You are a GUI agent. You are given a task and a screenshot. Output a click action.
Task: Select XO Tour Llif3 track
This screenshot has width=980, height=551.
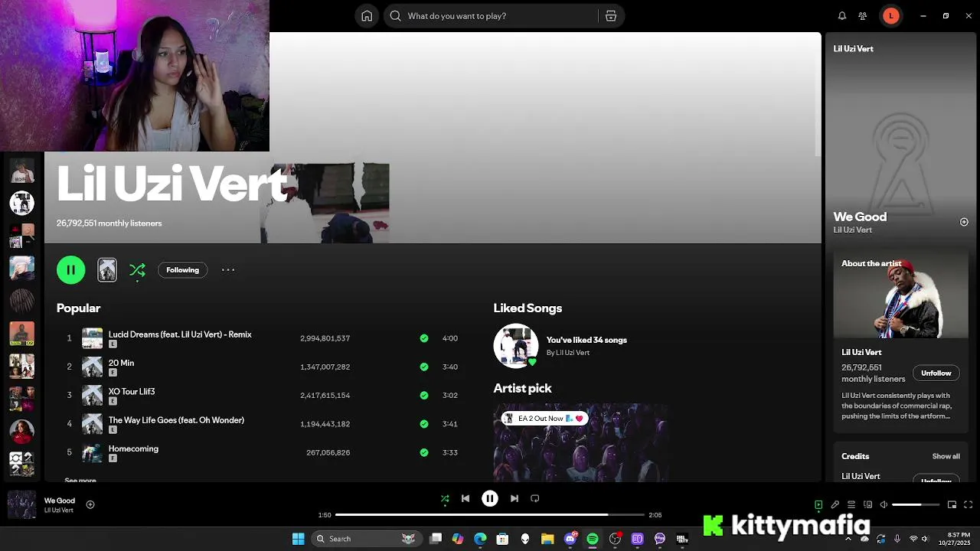click(132, 391)
